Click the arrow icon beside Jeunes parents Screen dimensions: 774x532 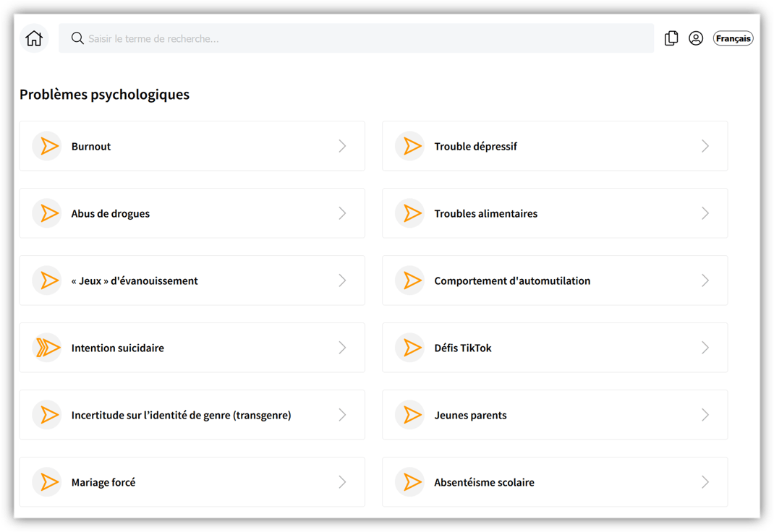coord(411,415)
